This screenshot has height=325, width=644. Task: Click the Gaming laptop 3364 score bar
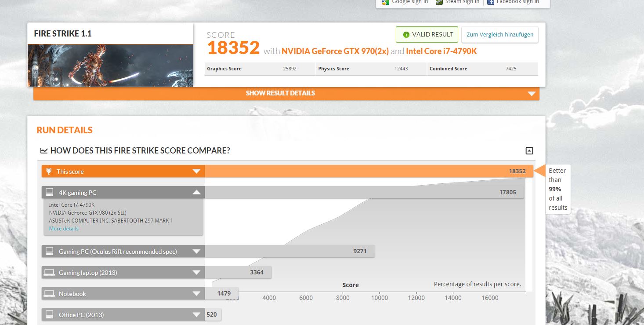tap(238, 272)
